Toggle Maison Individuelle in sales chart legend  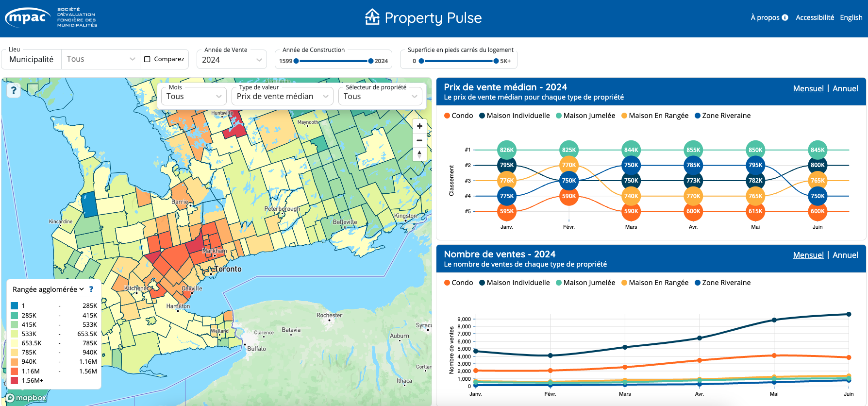pos(515,283)
